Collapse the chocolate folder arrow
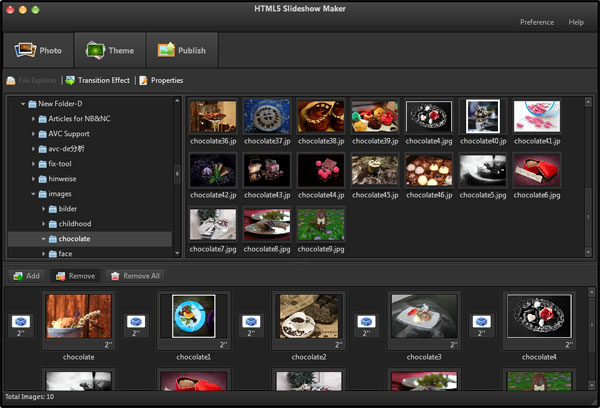Viewport: 600px width, 408px height. (x=43, y=239)
